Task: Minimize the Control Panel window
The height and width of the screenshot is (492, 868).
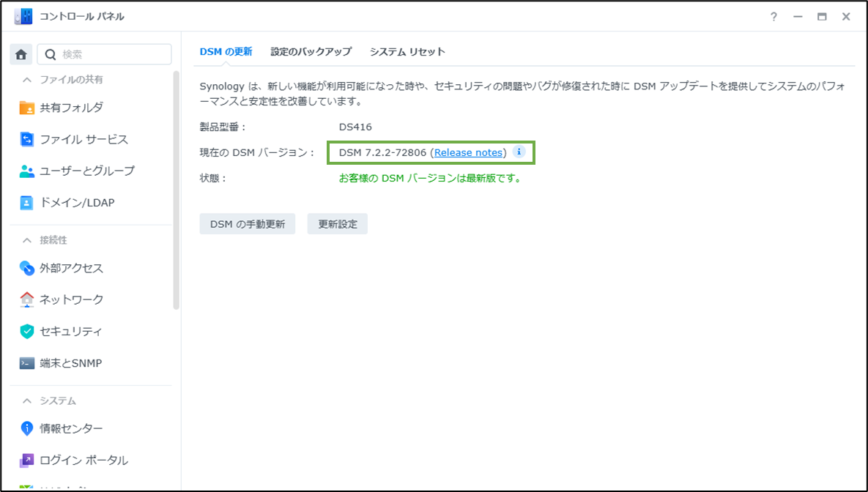Action: point(798,17)
